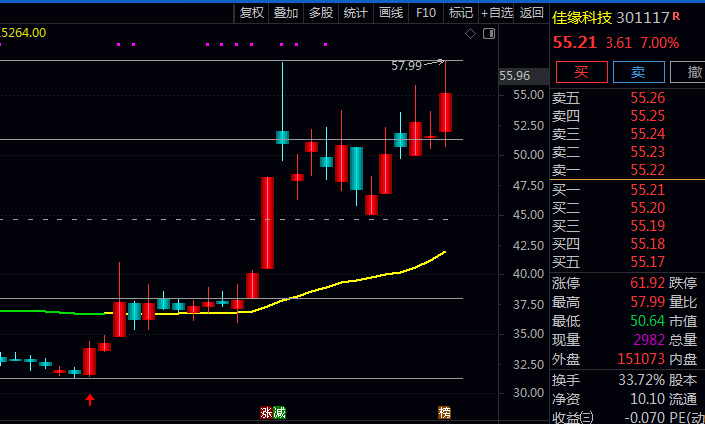This screenshot has height=424, width=705.
Task: Select the 卖一 price 55.22
Action: point(647,170)
